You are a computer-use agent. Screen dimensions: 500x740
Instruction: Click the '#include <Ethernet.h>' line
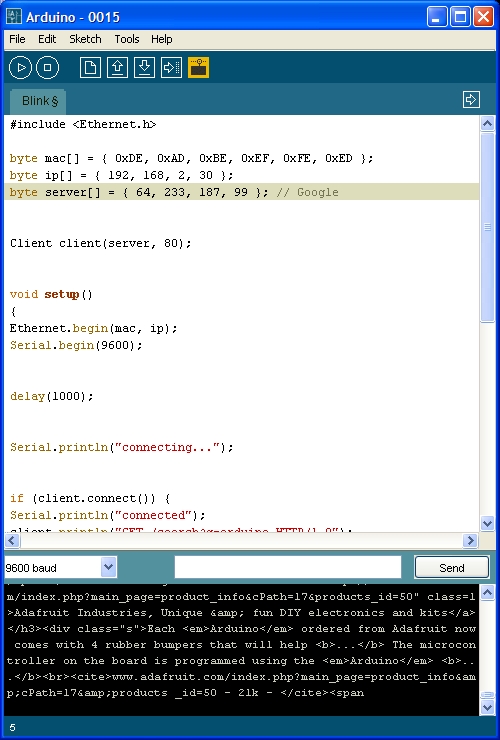83,124
